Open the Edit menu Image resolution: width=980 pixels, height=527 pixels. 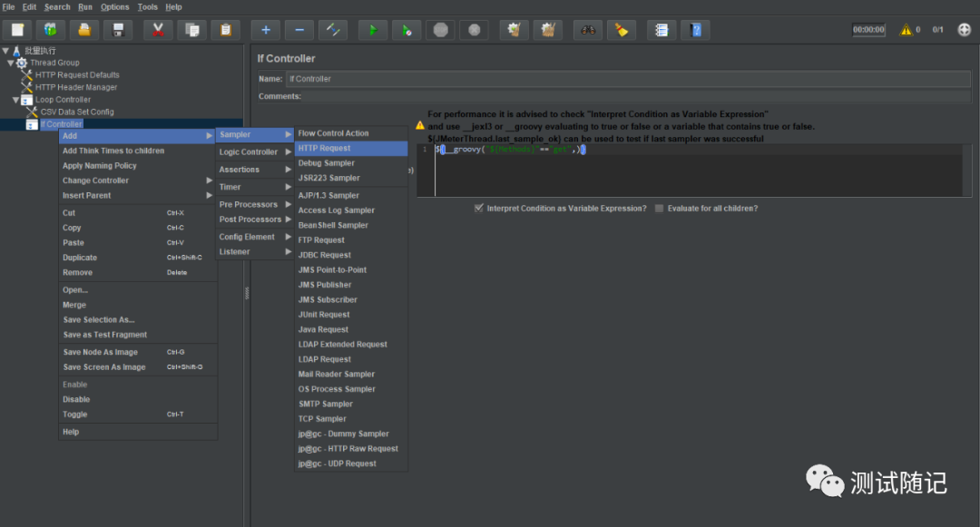pos(29,7)
